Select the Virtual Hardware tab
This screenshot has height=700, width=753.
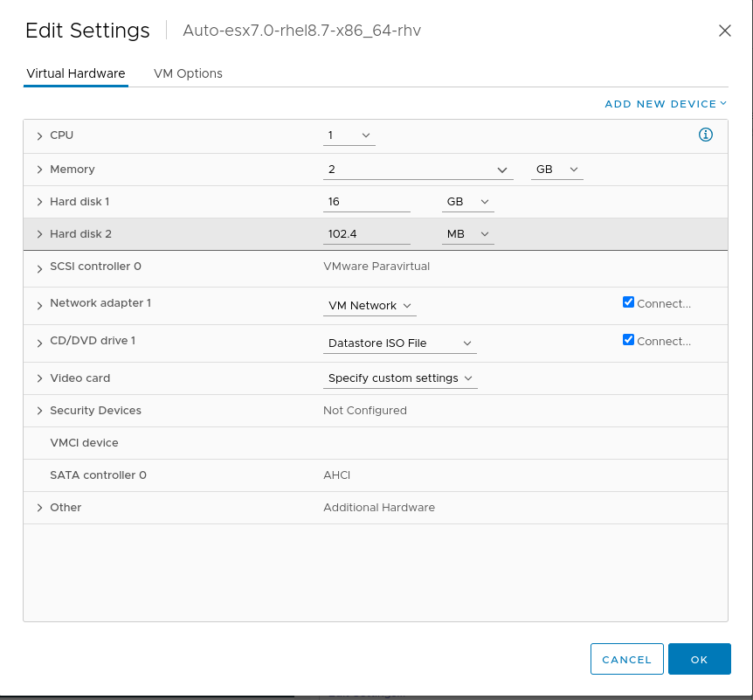tap(76, 73)
